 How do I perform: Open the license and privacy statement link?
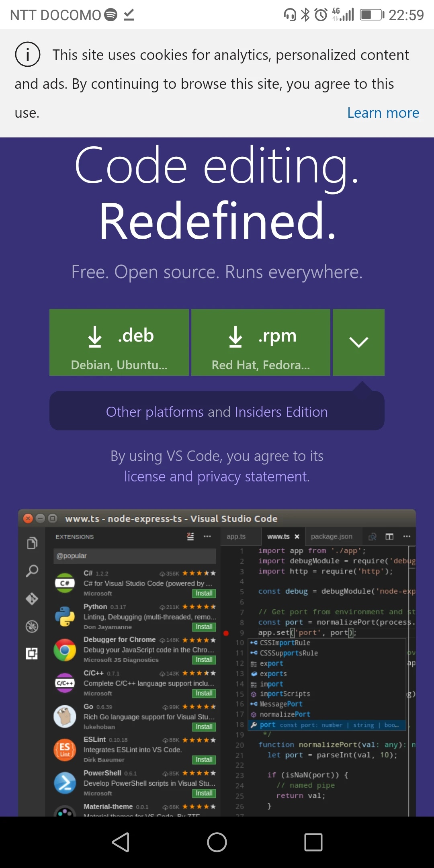(x=217, y=477)
